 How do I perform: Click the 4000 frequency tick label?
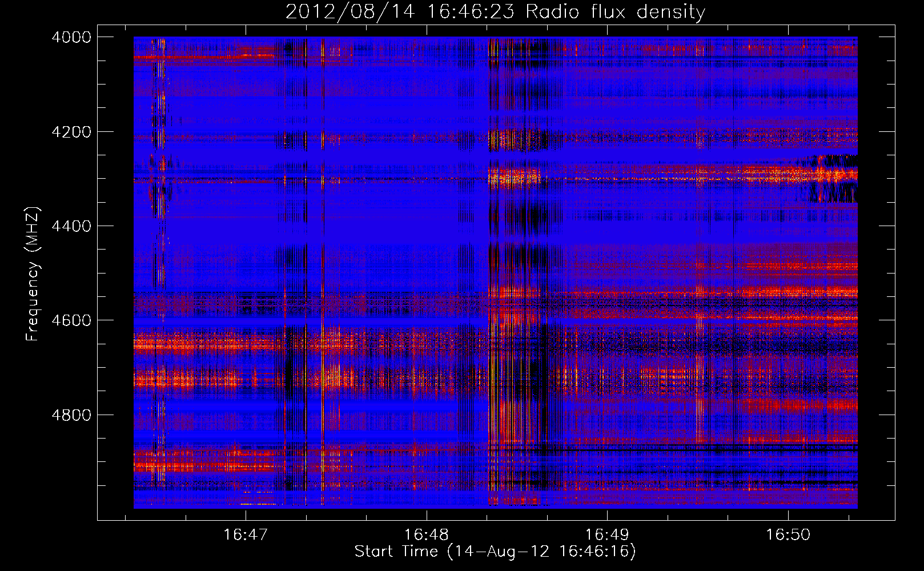71,37
